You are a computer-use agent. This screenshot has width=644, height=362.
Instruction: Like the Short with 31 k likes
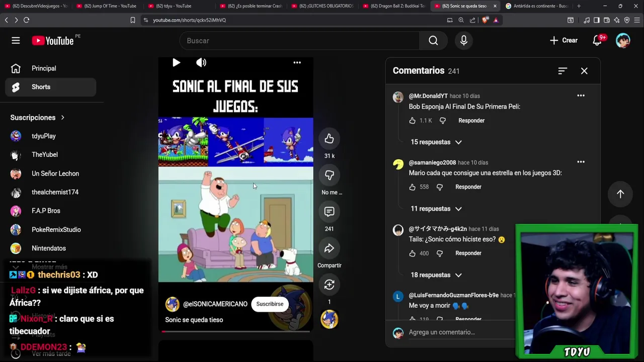[x=329, y=139]
